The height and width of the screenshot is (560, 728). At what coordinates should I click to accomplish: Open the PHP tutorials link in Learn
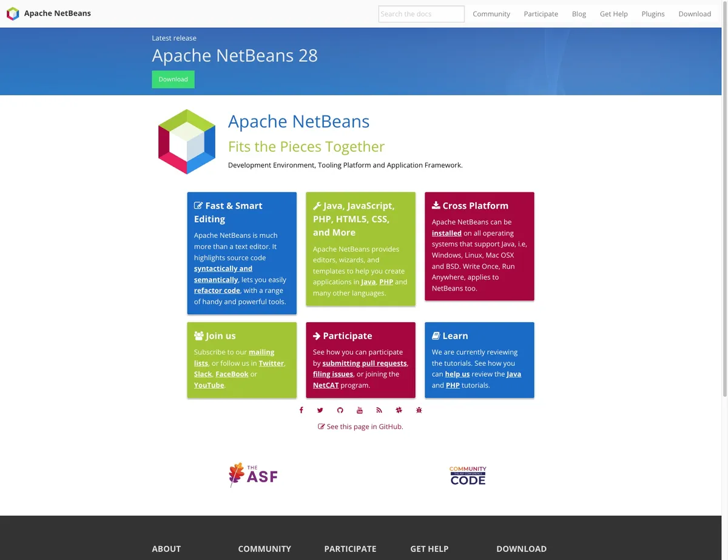coord(453,385)
